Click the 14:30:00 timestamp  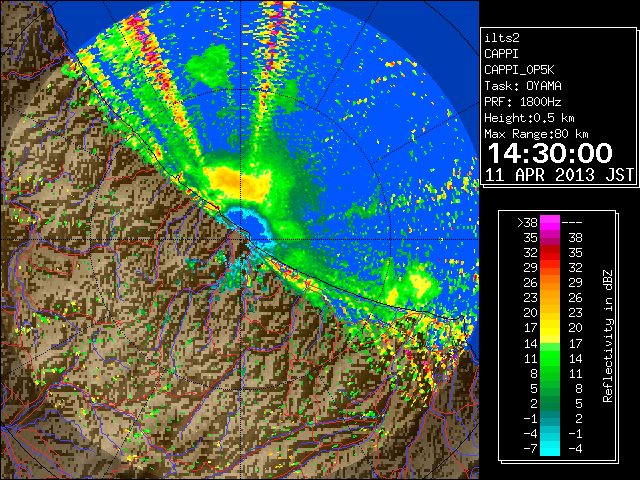pos(550,153)
